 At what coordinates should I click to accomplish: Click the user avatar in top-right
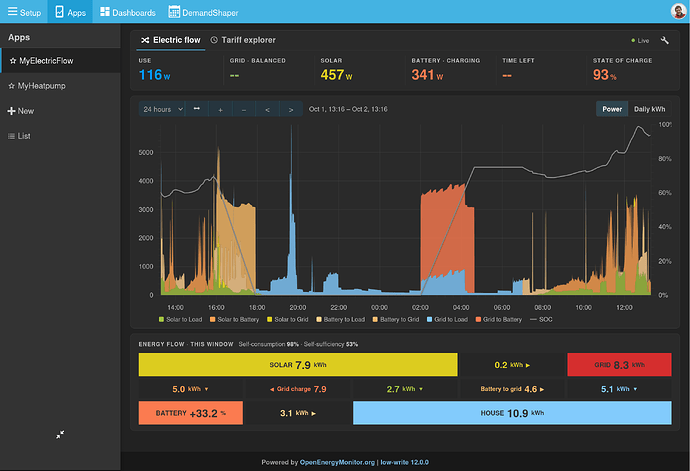click(x=678, y=11)
